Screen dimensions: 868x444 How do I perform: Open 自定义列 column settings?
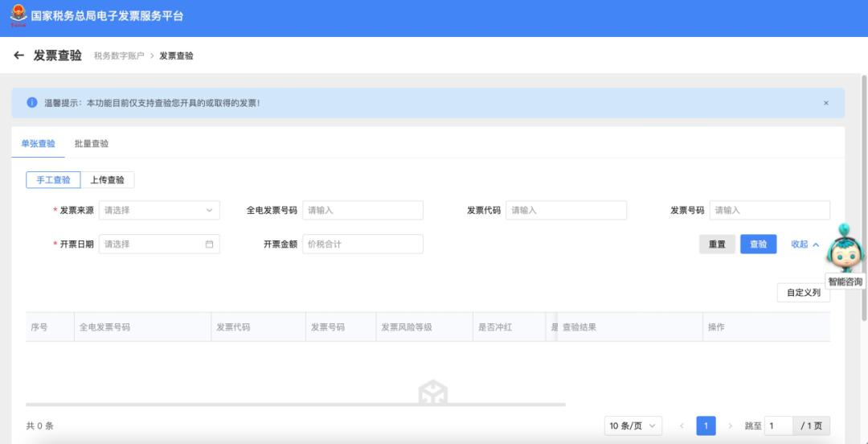(803, 293)
